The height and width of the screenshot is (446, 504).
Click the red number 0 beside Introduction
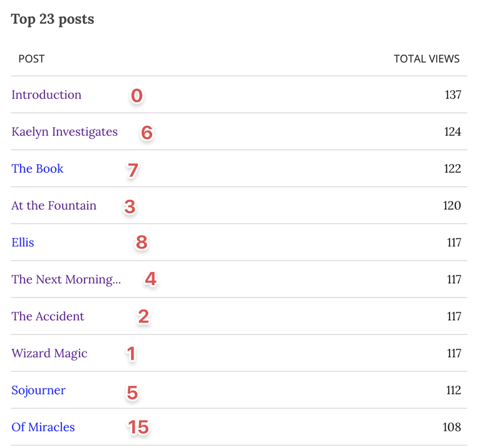136,96
